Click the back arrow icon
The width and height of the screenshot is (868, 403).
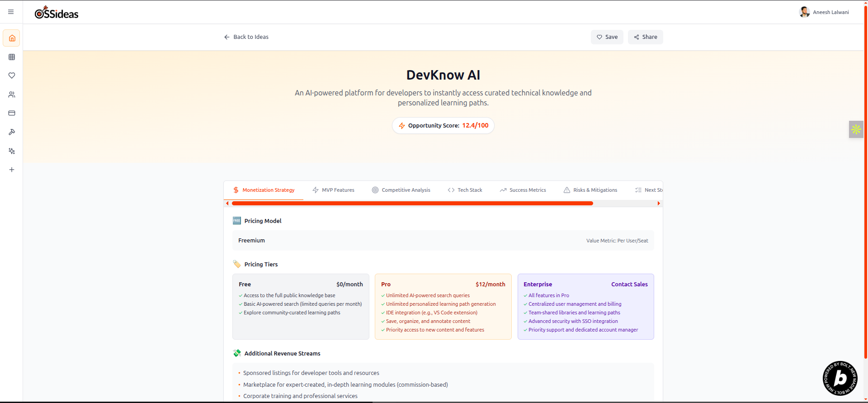click(227, 37)
